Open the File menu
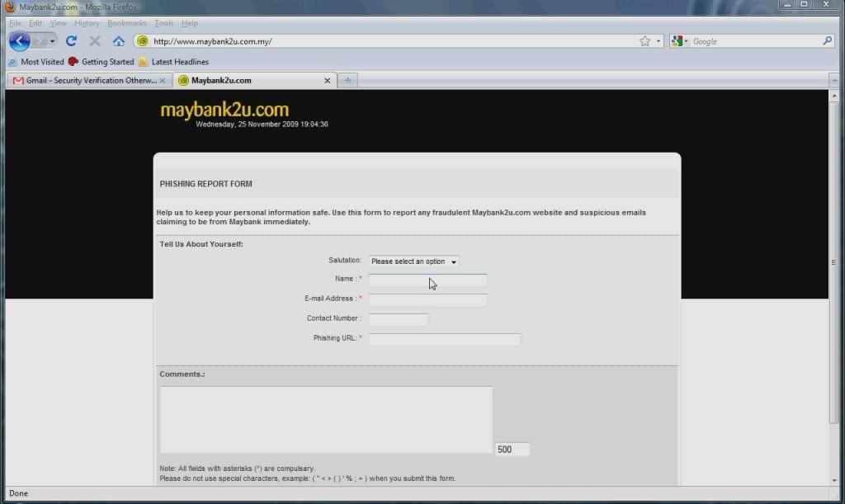Screen dimensions: 845x504 (15, 23)
